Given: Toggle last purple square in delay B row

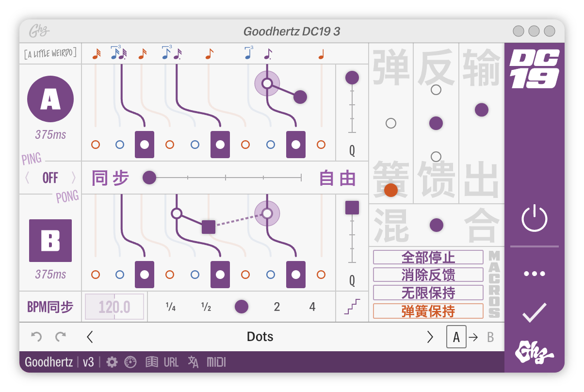Looking at the screenshot, I should (296, 275).
